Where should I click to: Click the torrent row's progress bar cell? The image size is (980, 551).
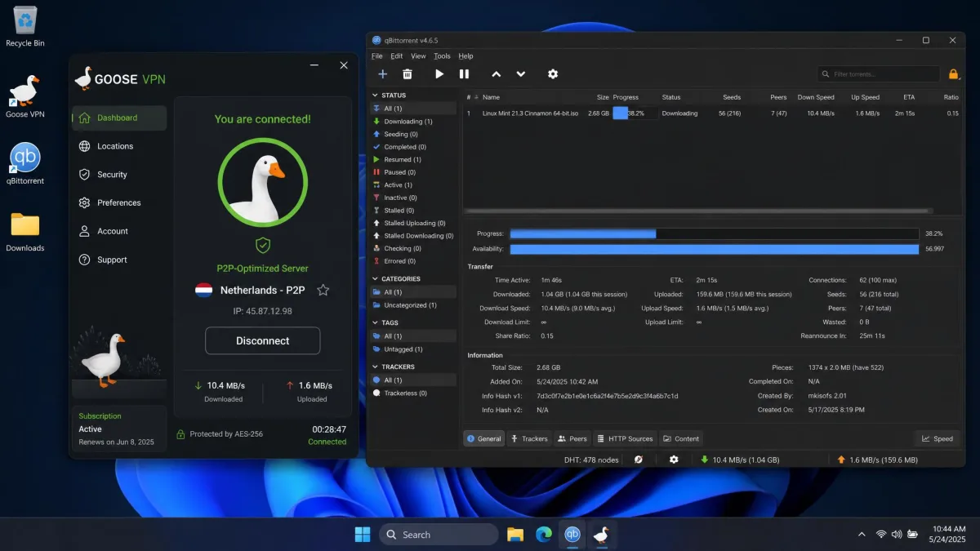click(635, 113)
